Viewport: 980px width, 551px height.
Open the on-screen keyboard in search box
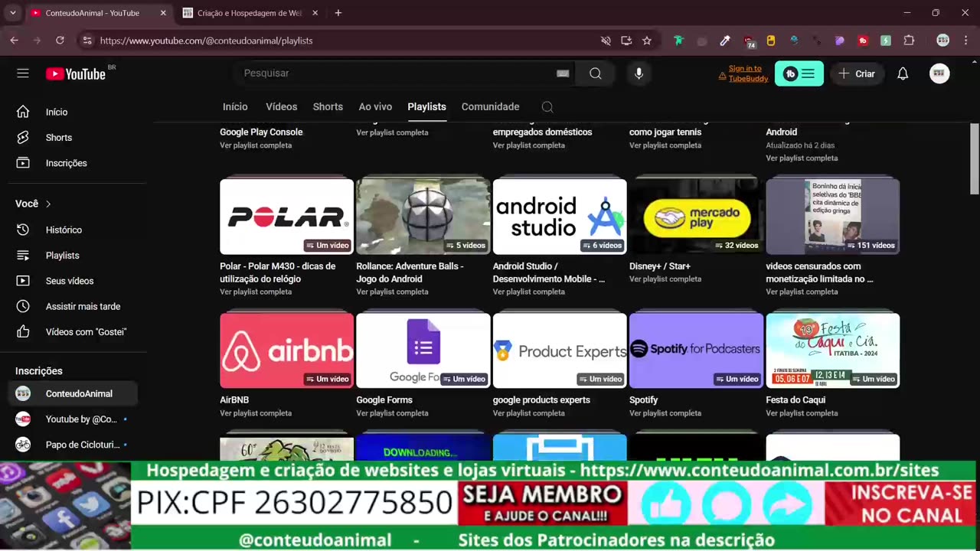[x=563, y=73]
